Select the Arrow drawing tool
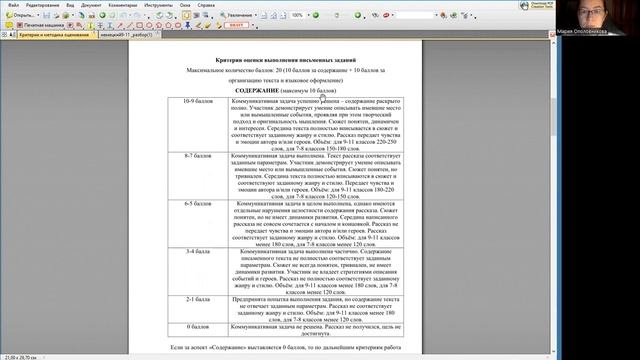 (120, 25)
